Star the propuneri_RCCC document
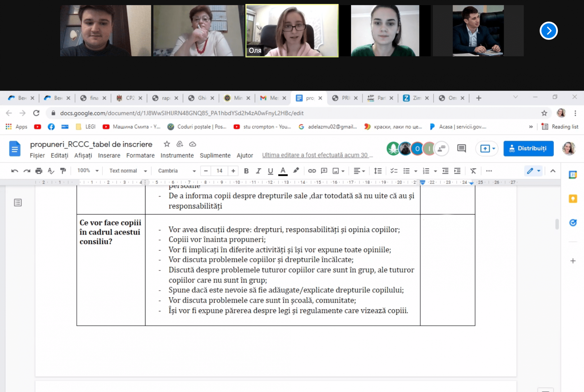This screenshot has width=584, height=392. pyautogui.click(x=167, y=144)
